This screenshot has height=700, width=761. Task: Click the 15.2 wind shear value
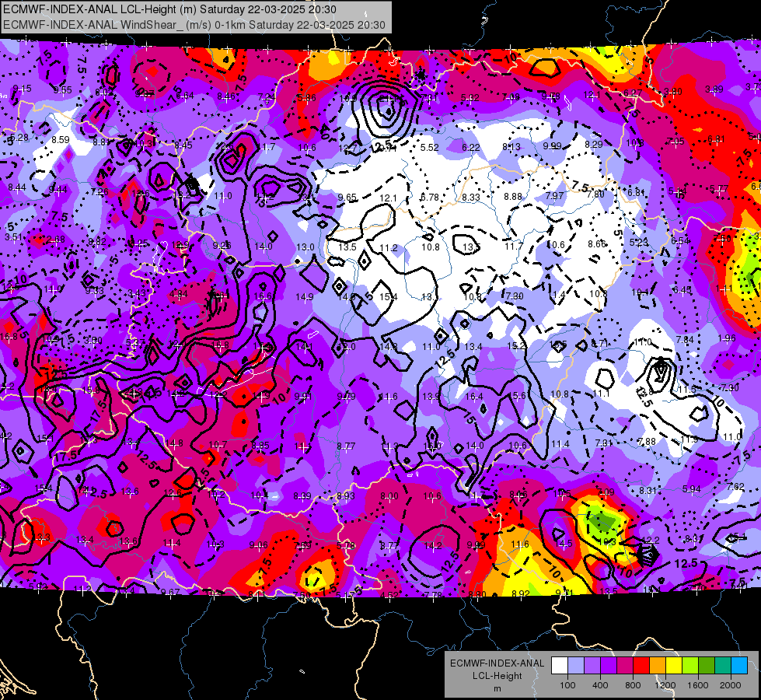(516, 345)
